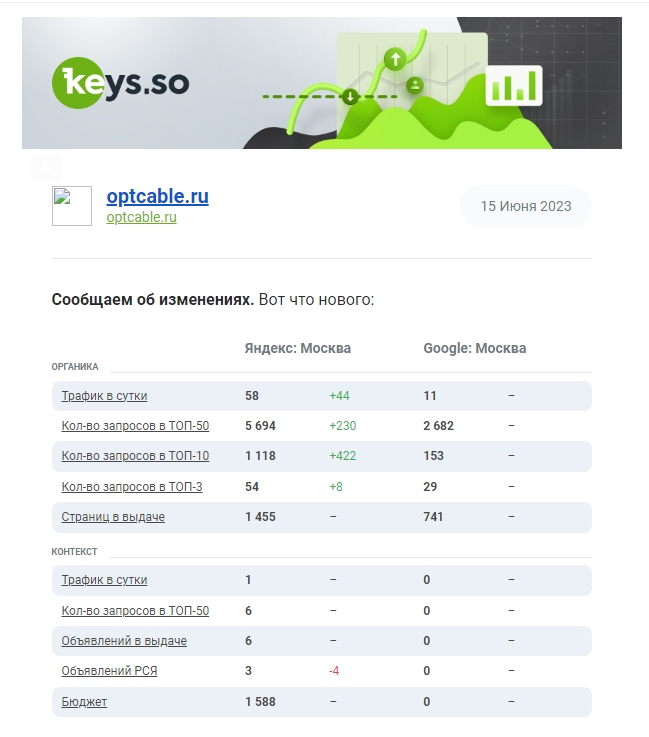Click the down arrow circle in banner

click(x=350, y=97)
